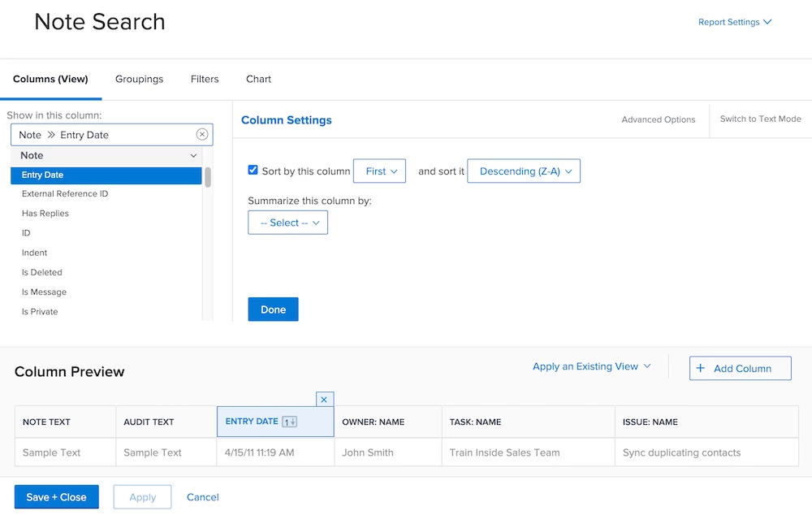This screenshot has width=812, height=515.
Task: Click the field list scrollbar thumb
Action: click(208, 176)
